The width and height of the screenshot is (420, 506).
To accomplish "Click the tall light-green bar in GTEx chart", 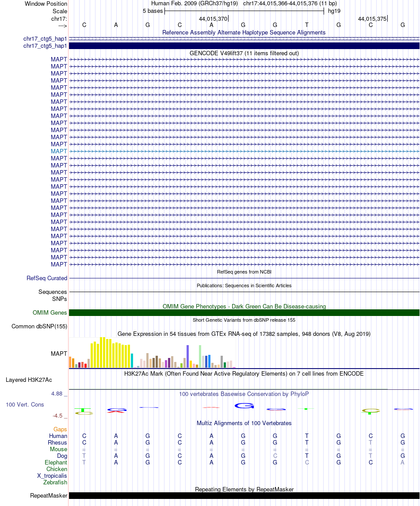I will tap(200, 357).
